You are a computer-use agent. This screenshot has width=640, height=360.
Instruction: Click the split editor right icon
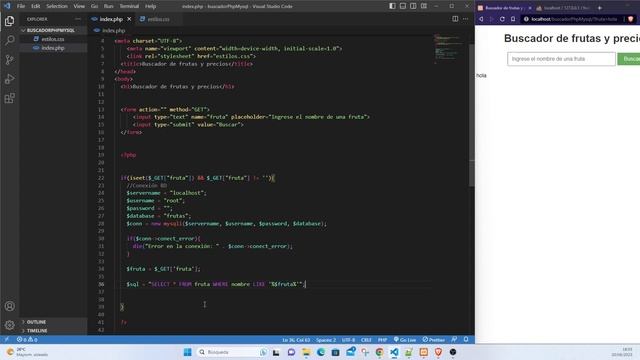455,19
